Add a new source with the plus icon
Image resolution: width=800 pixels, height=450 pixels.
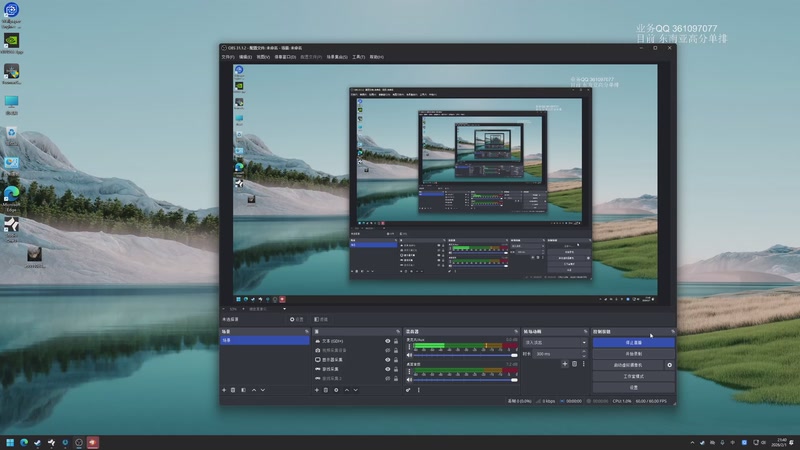point(317,390)
